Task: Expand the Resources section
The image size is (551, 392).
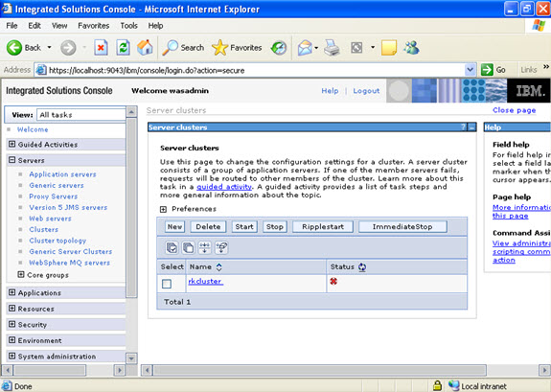Action: 11,308
